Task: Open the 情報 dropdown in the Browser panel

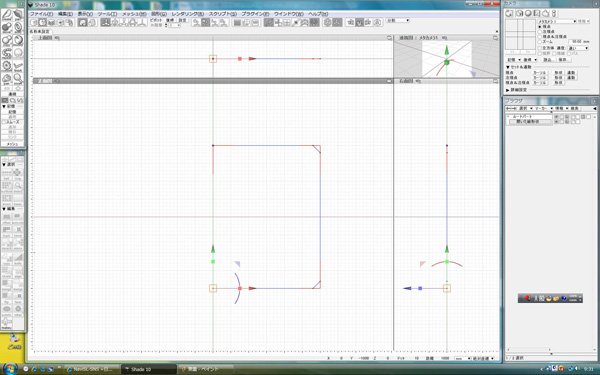Action: click(x=561, y=109)
